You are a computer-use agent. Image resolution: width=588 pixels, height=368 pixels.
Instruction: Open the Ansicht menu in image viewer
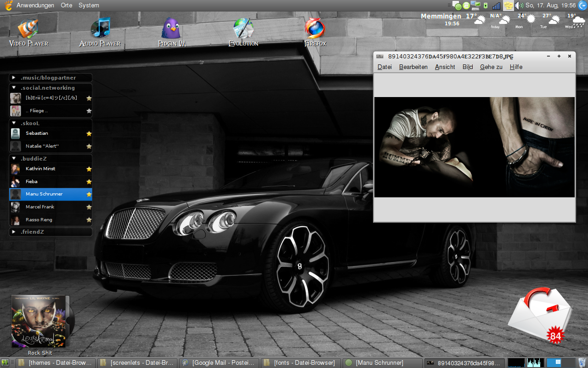(x=445, y=67)
